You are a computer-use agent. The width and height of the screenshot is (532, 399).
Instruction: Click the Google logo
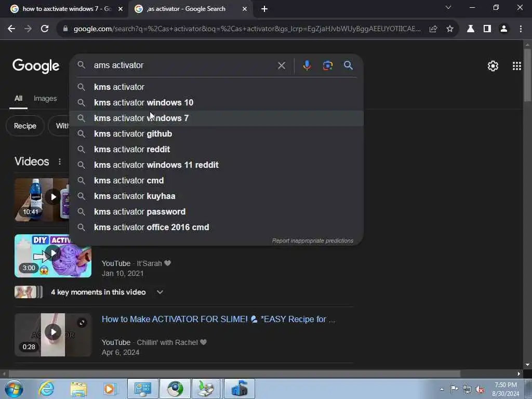(x=36, y=66)
